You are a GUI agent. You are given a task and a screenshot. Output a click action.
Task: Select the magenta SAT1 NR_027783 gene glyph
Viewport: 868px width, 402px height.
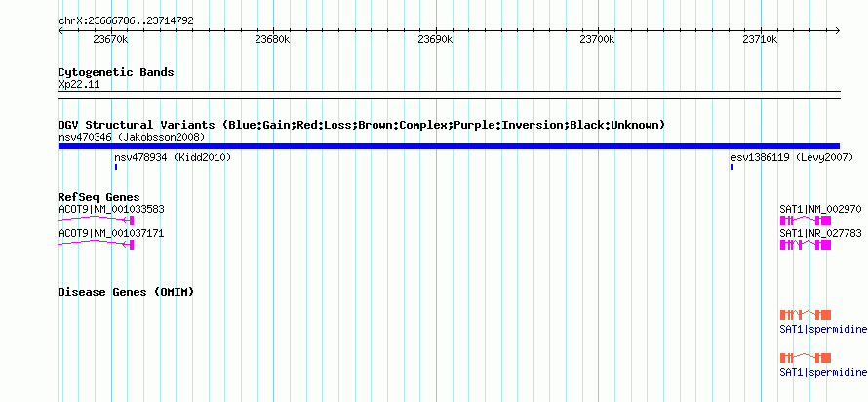click(806, 245)
